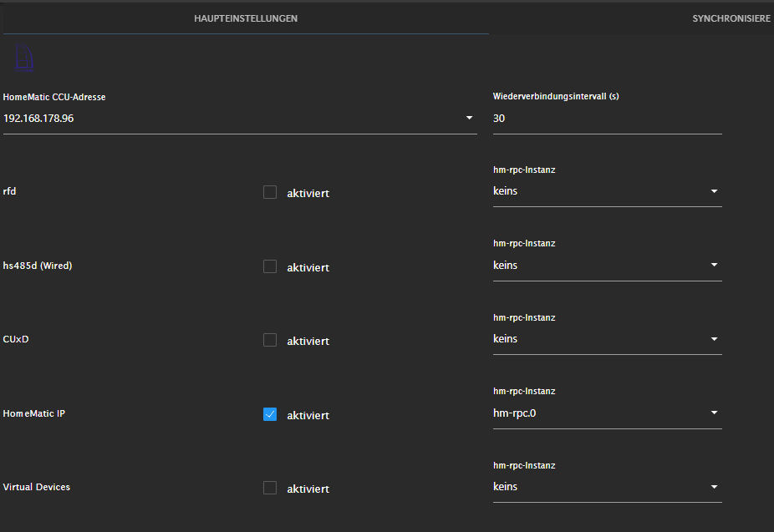Open hm-rpc.0 instance dropdown for HomeMatic IP
Image resolution: width=774 pixels, height=532 pixels.
coord(607,413)
